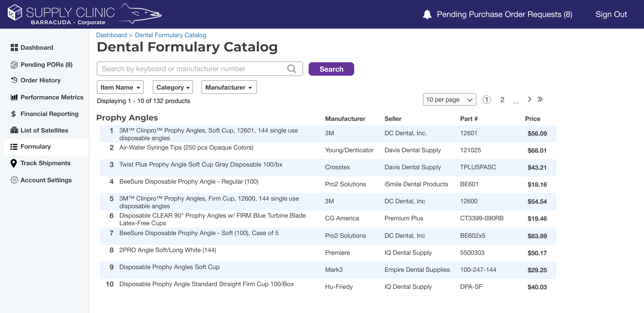Click the Dashboard breadcrumb link

point(111,35)
